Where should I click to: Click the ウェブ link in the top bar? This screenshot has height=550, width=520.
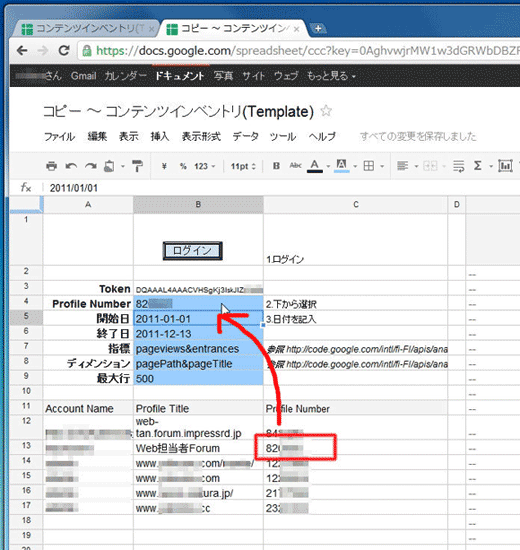tap(286, 76)
